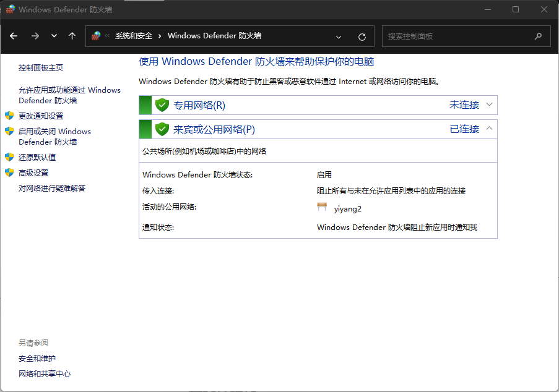Go up one level with up arrow
This screenshot has width=559, height=392.
click(72, 36)
